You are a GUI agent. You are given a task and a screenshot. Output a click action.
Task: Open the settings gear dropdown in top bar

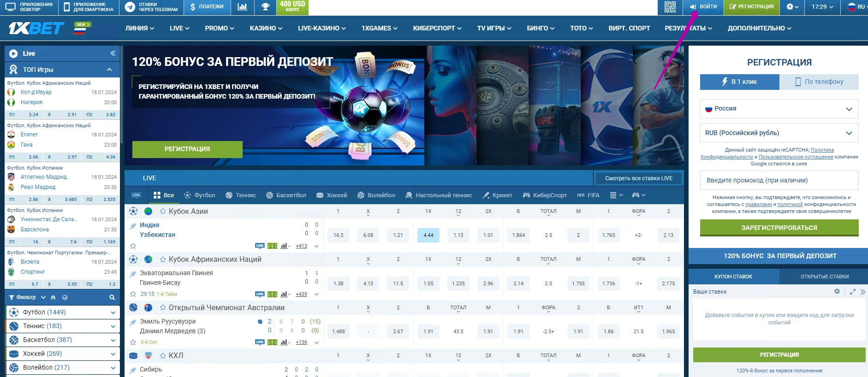point(792,7)
